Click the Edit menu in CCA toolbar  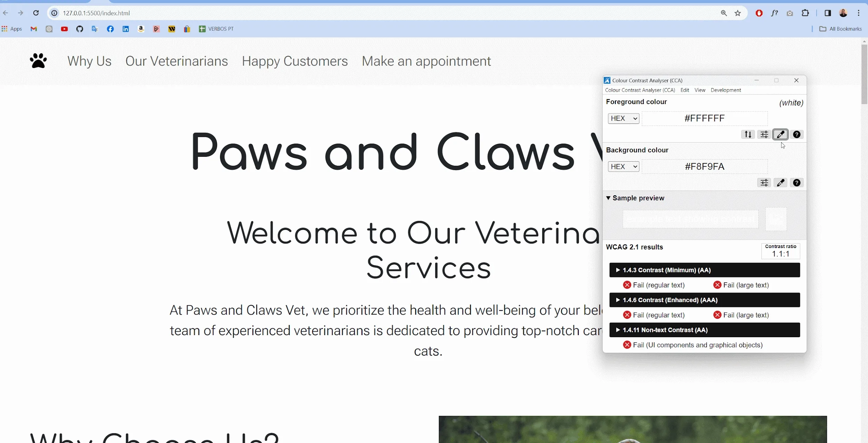click(x=685, y=90)
